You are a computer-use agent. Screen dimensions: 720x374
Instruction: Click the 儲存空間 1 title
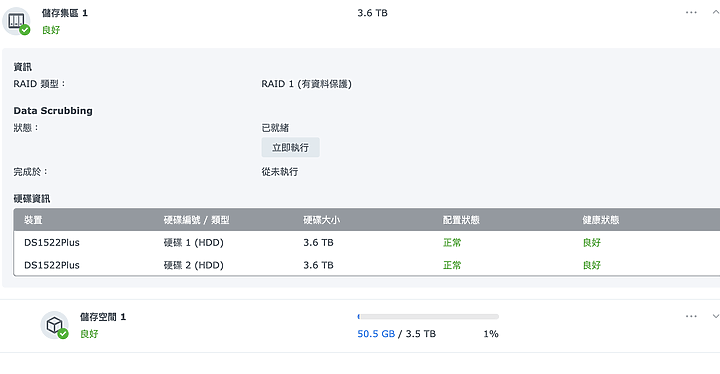[x=103, y=317]
